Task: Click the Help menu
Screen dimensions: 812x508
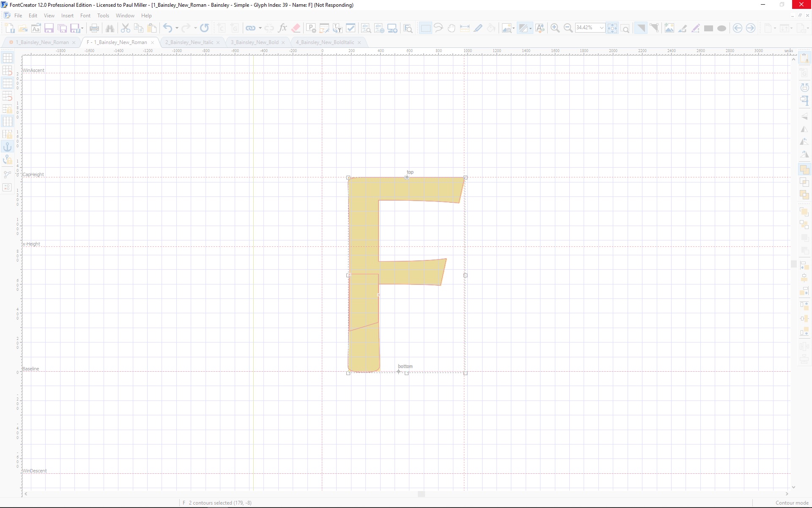Action: (146, 16)
